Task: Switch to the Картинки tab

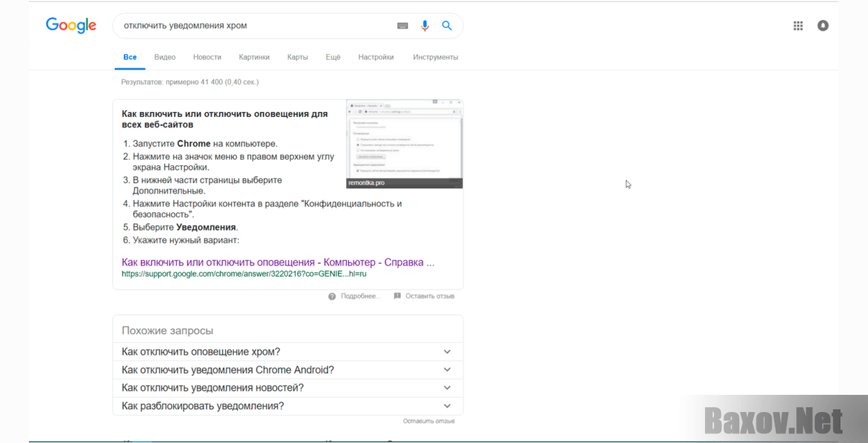Action: click(254, 57)
